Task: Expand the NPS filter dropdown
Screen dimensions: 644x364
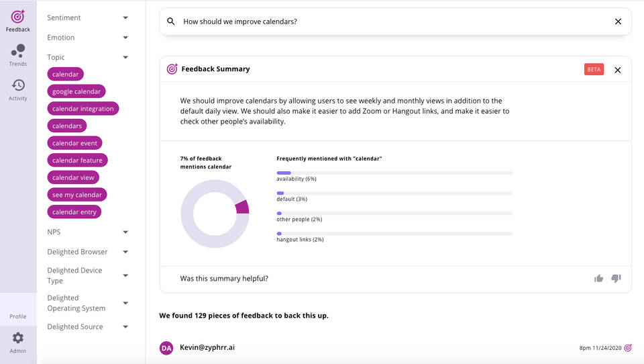Action: (125, 232)
